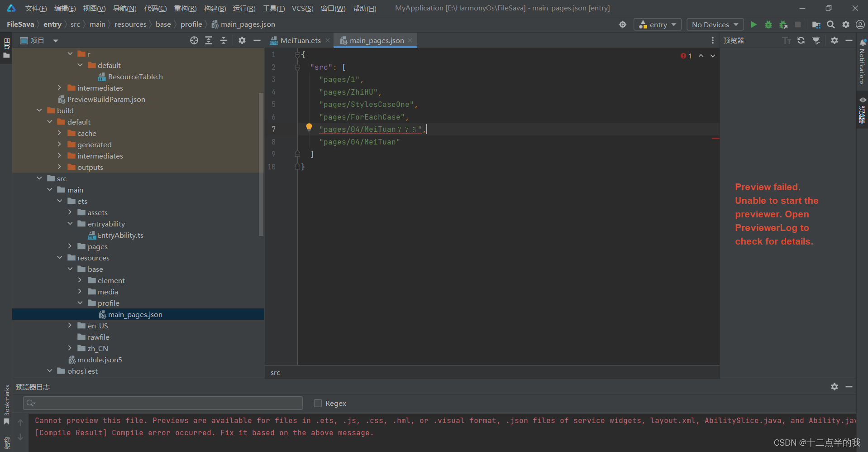Image resolution: width=868 pixels, height=452 pixels.
Task: Open Bookmarks side panel
Action: tap(7, 404)
